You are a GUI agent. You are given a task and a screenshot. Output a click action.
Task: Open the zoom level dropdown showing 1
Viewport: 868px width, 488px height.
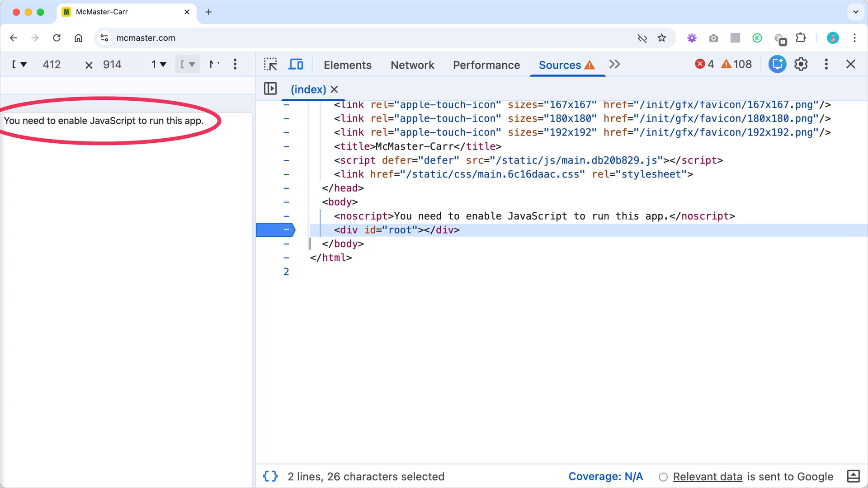(159, 65)
